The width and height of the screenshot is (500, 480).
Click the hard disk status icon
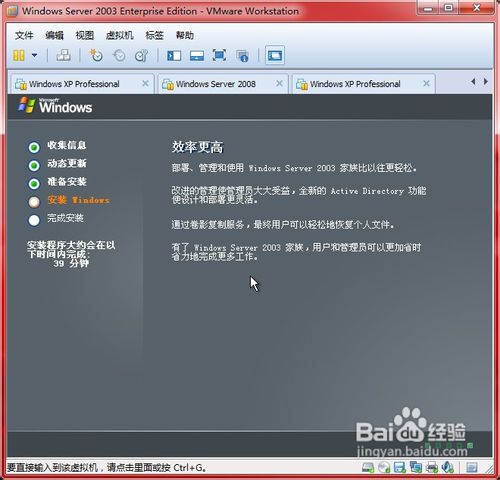tap(368, 467)
